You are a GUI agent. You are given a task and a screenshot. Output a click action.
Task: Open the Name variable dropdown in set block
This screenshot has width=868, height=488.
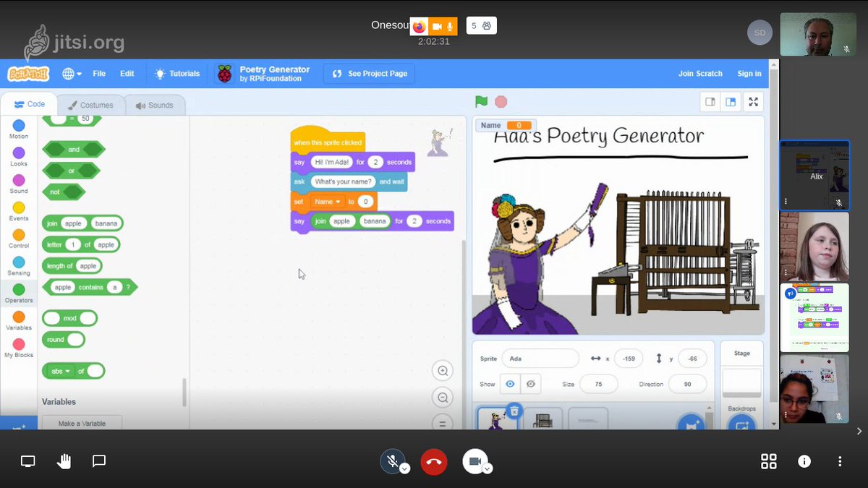click(328, 202)
